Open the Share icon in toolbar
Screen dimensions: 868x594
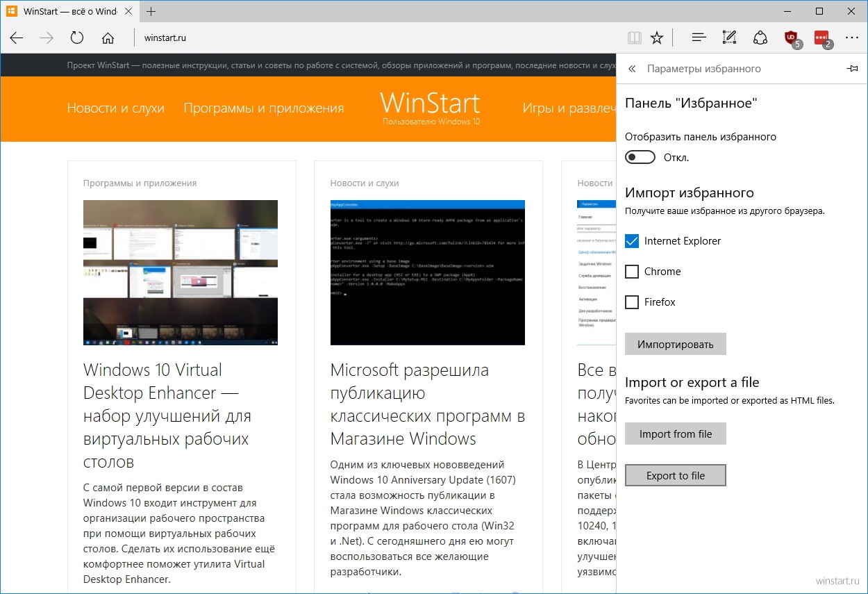click(x=760, y=38)
